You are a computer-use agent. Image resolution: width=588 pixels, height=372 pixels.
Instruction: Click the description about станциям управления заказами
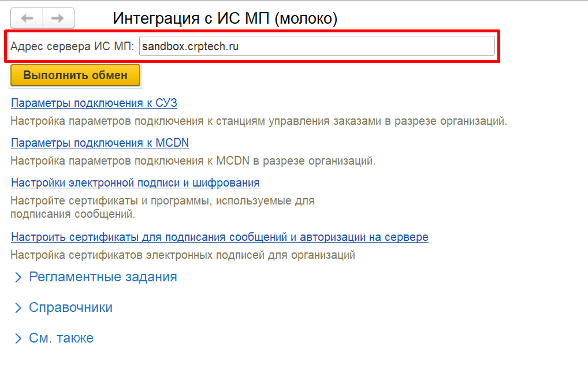(259, 121)
